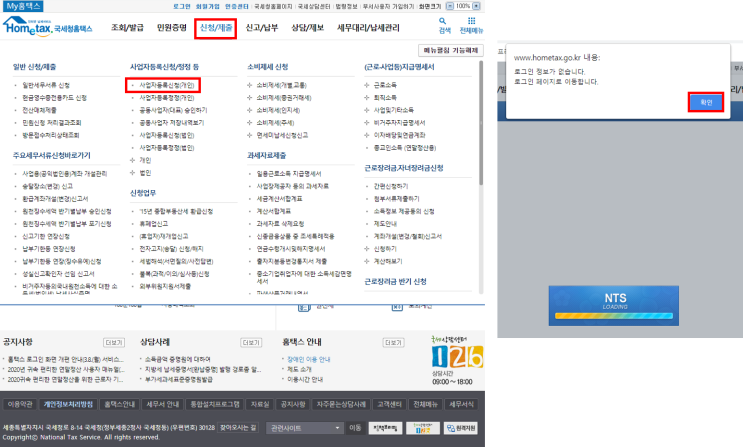
Task: Select the 신청/제출 menu
Action: pyautogui.click(x=216, y=28)
